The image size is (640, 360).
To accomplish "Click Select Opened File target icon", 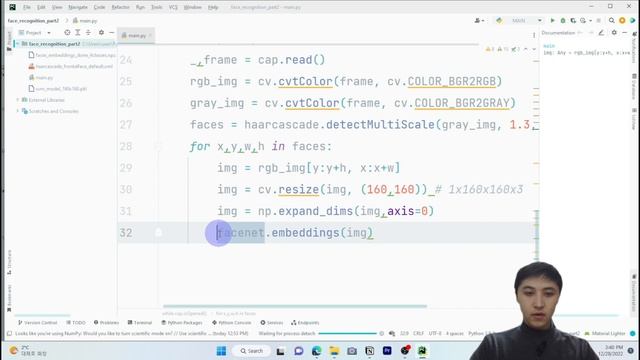I will point(67,32).
